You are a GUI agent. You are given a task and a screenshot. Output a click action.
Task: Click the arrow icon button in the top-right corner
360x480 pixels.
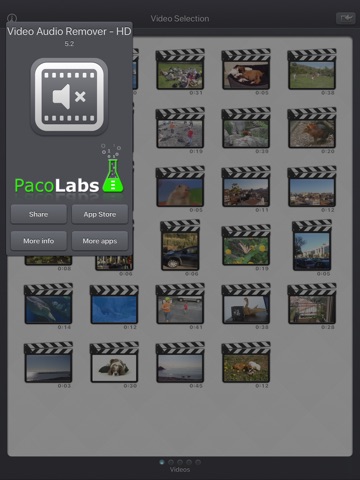(x=346, y=18)
